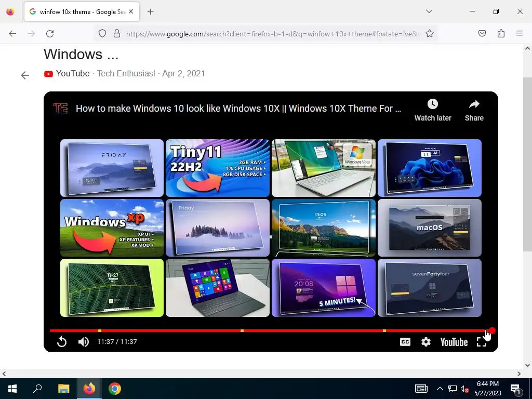Open Firefox View icon in tab bar
Viewport: 532px width, 399px height.
[10, 11]
